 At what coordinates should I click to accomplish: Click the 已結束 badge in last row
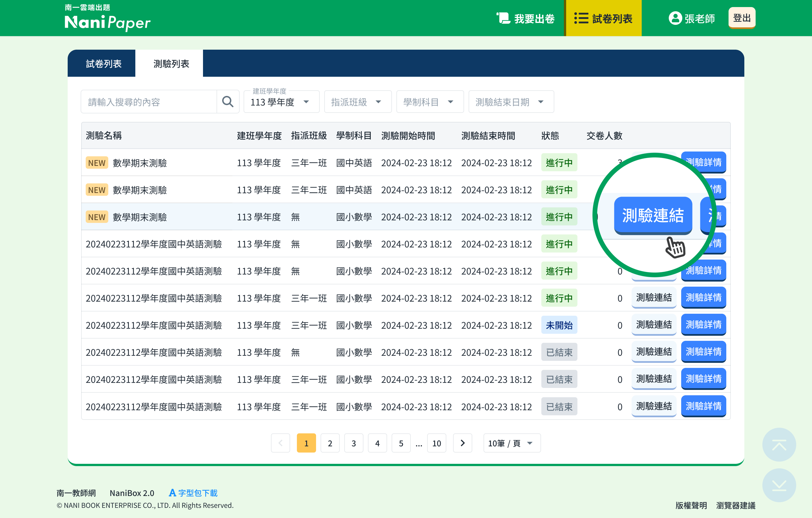(x=559, y=406)
